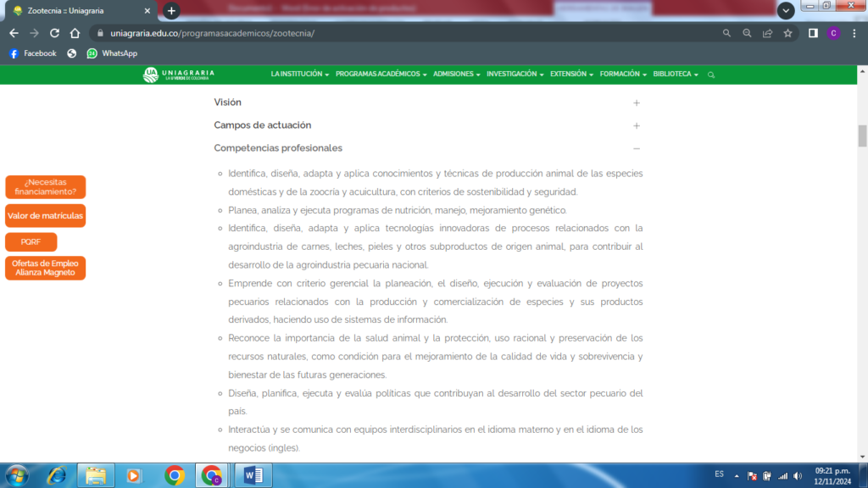868x488 pixels.
Task: Click the Valor de matrículas button
Action: (46, 216)
